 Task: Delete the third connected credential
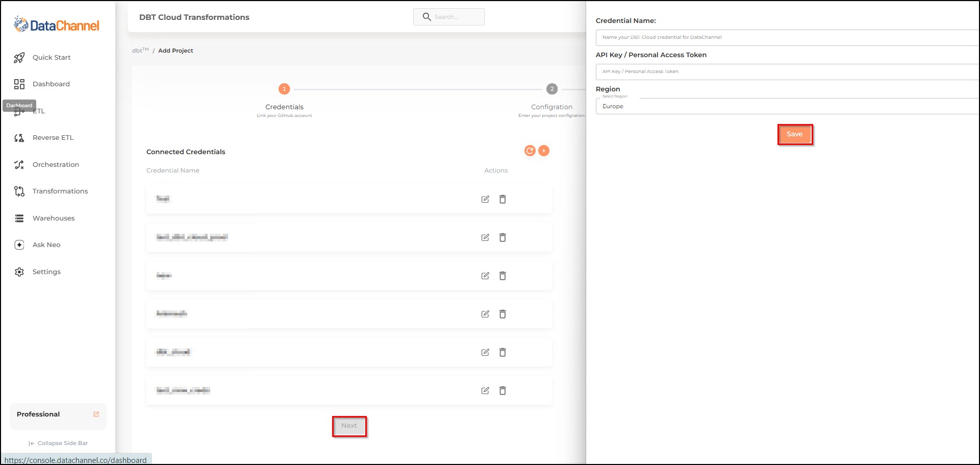(x=502, y=276)
